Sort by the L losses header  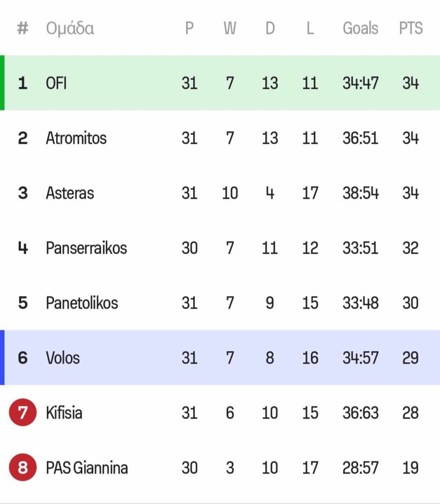click(x=310, y=28)
